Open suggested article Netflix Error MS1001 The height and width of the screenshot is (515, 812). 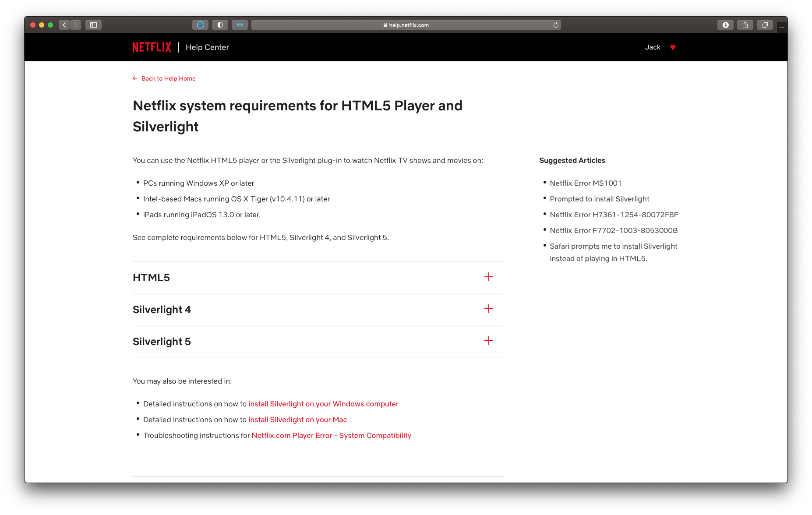tap(586, 183)
